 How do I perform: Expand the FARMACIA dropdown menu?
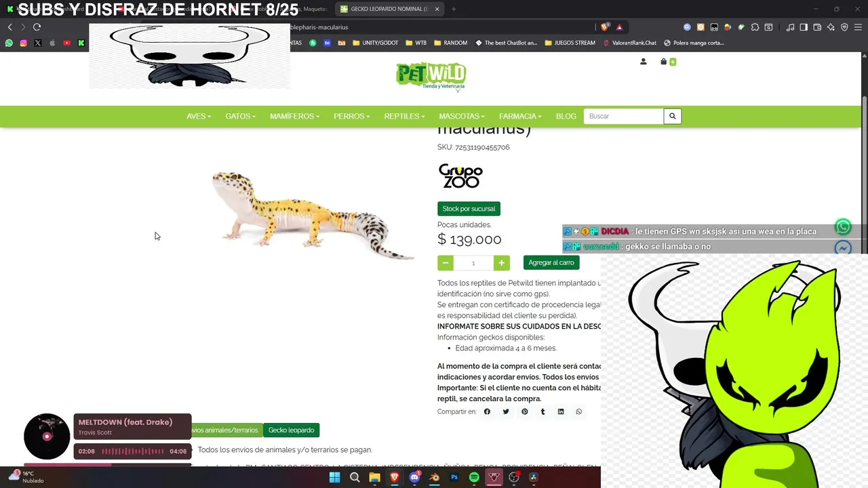tap(520, 117)
